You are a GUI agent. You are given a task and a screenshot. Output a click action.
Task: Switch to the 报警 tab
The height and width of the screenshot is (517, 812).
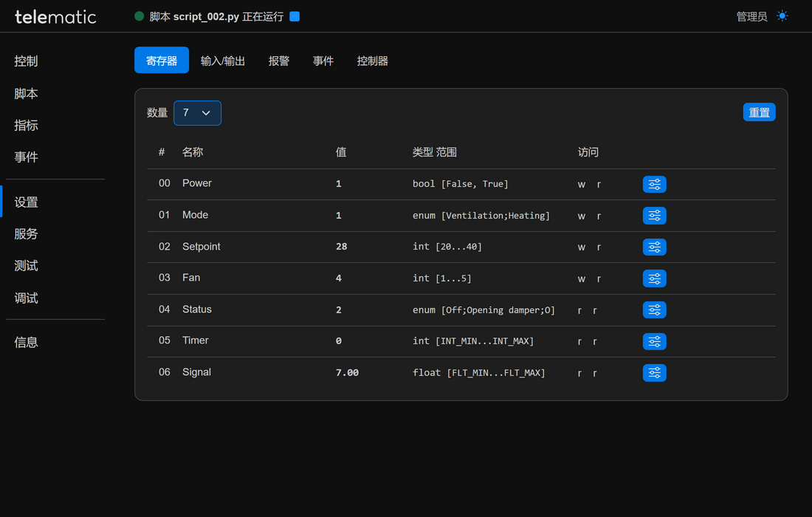click(x=279, y=61)
